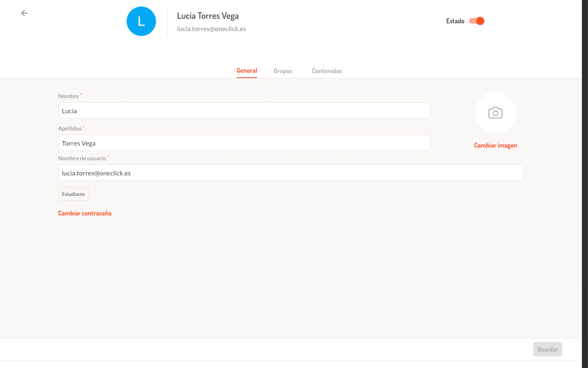The image size is (588, 368).
Task: Click the blue L avatar circle
Action: click(141, 21)
